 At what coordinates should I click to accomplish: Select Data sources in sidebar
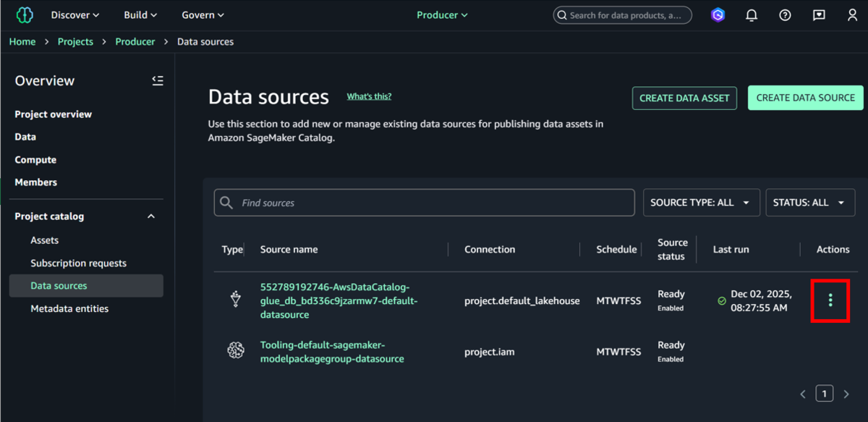[86, 286]
